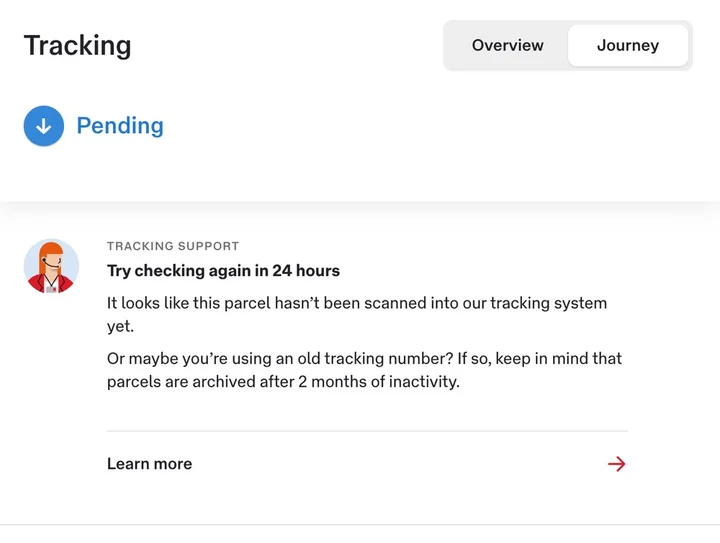Switch to the Overview tab
720x543 pixels.
(x=508, y=45)
